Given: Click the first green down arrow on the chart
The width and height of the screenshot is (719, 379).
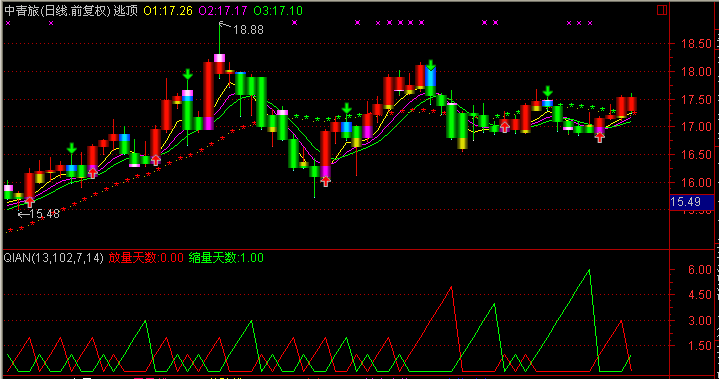Looking at the screenshot, I should pyautogui.click(x=72, y=148).
